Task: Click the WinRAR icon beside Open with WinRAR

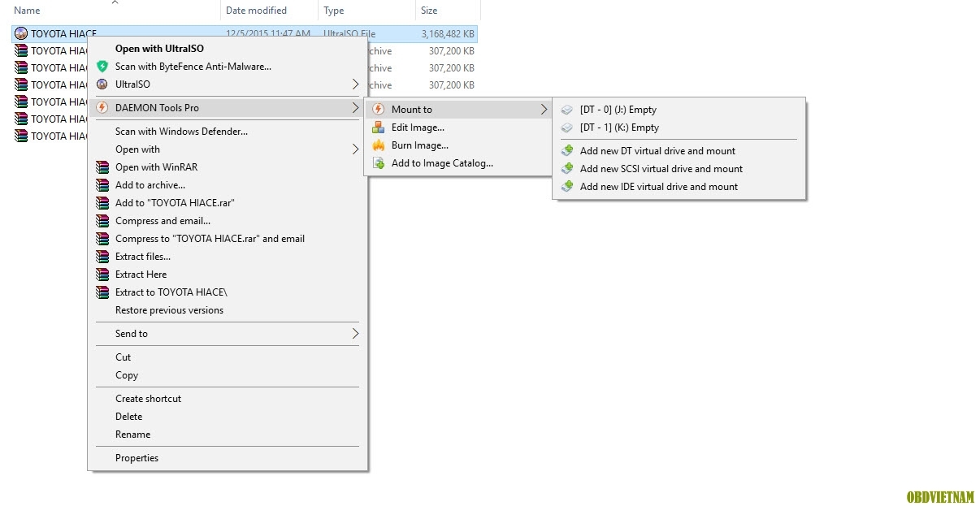Action: [x=102, y=167]
